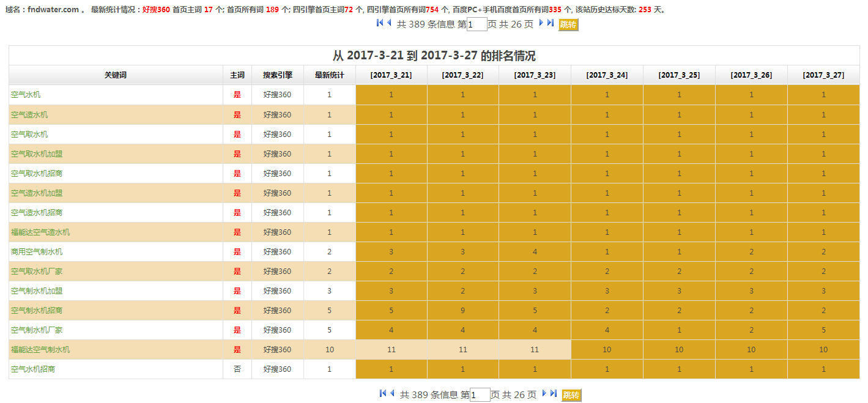
Task: Jump to last page via top pagination icon
Action: pos(551,23)
